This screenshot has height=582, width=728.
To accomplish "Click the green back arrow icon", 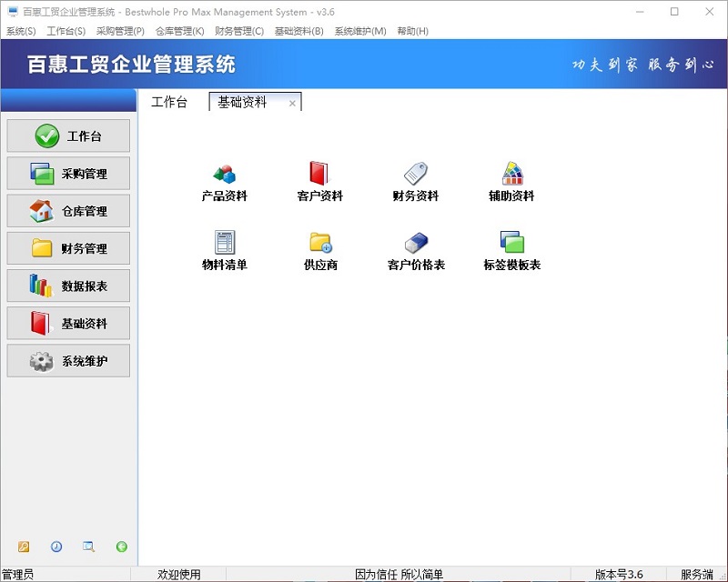I will tap(122, 547).
